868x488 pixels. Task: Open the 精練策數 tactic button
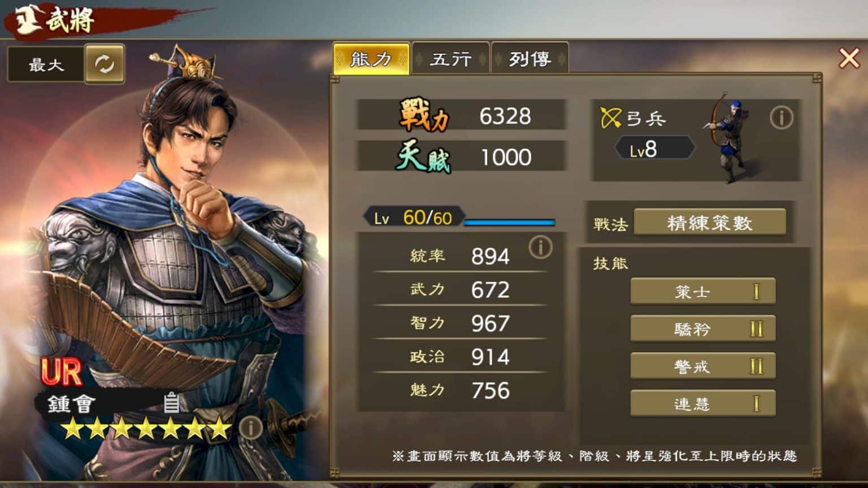(710, 223)
